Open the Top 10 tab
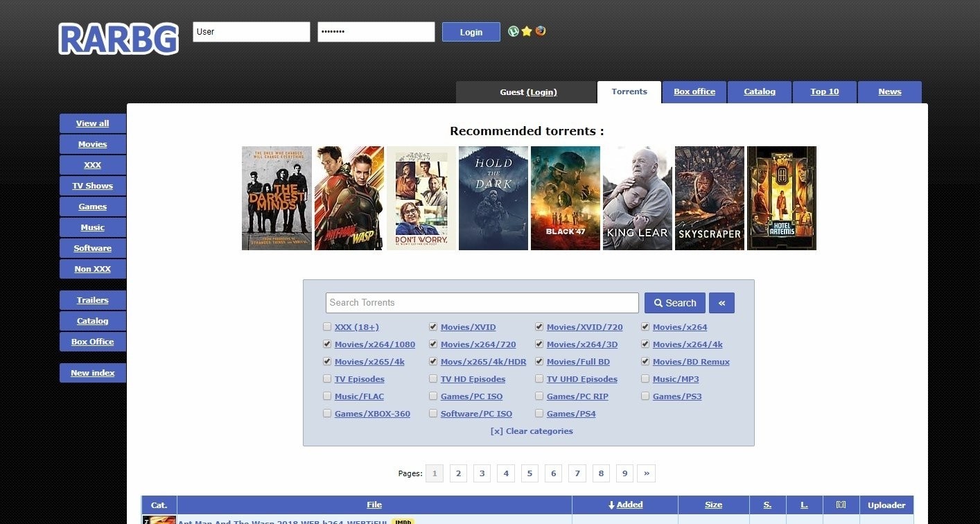 tap(824, 92)
